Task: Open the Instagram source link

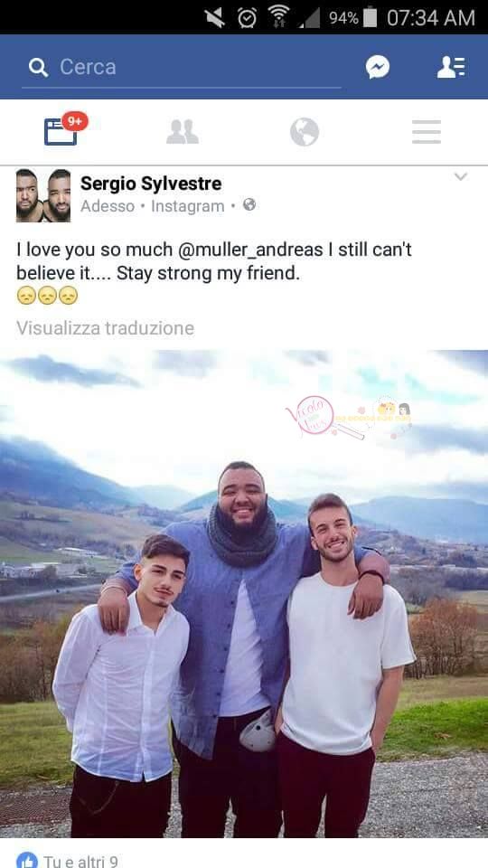Action: pyautogui.click(x=188, y=206)
